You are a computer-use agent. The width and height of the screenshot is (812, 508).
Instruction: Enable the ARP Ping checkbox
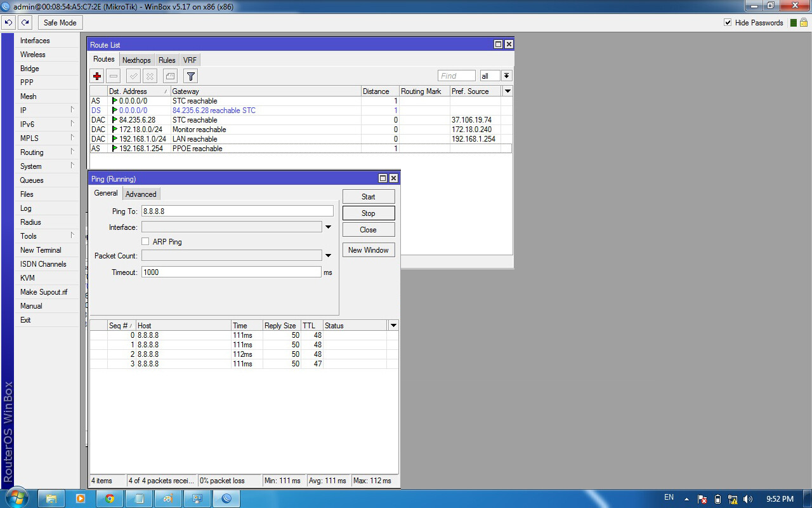tap(145, 242)
